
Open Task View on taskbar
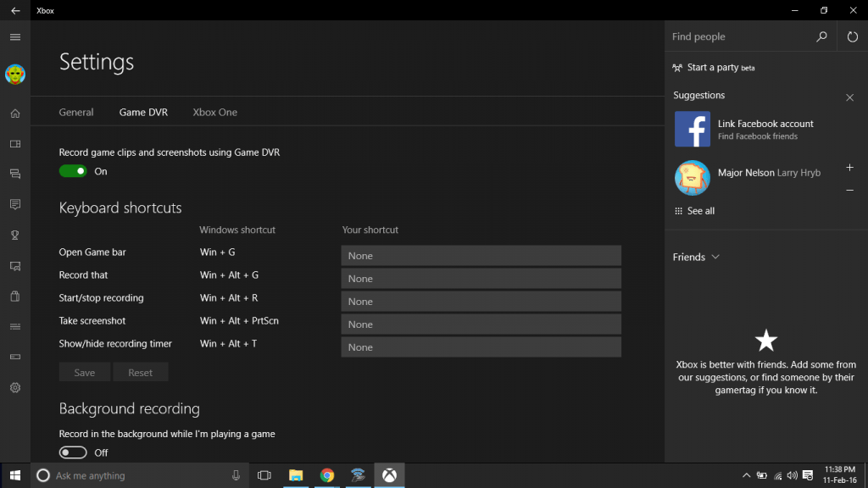point(264,475)
